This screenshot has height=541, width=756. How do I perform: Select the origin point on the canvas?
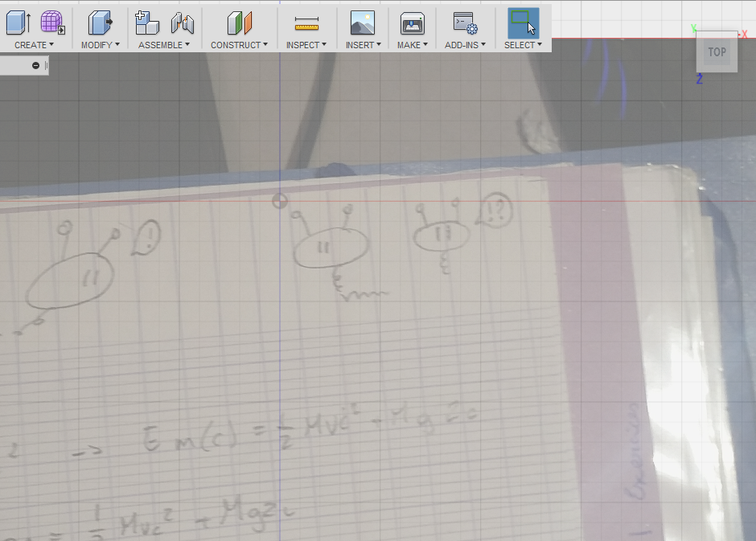click(279, 201)
